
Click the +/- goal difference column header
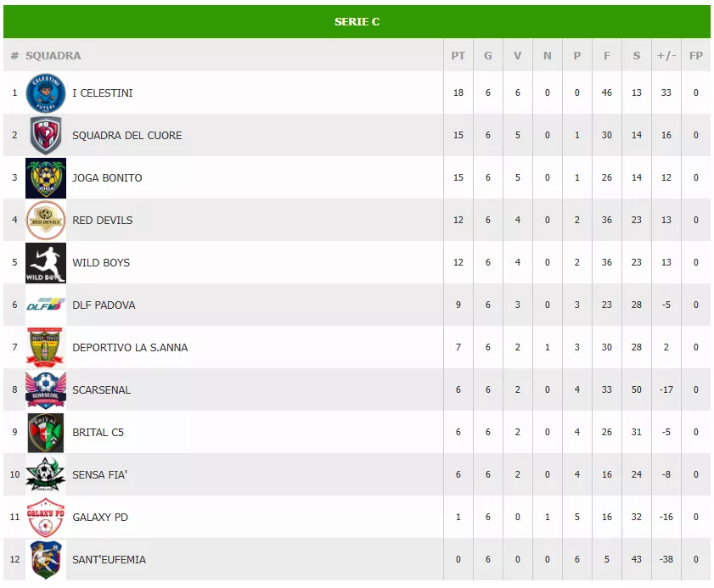(666, 56)
